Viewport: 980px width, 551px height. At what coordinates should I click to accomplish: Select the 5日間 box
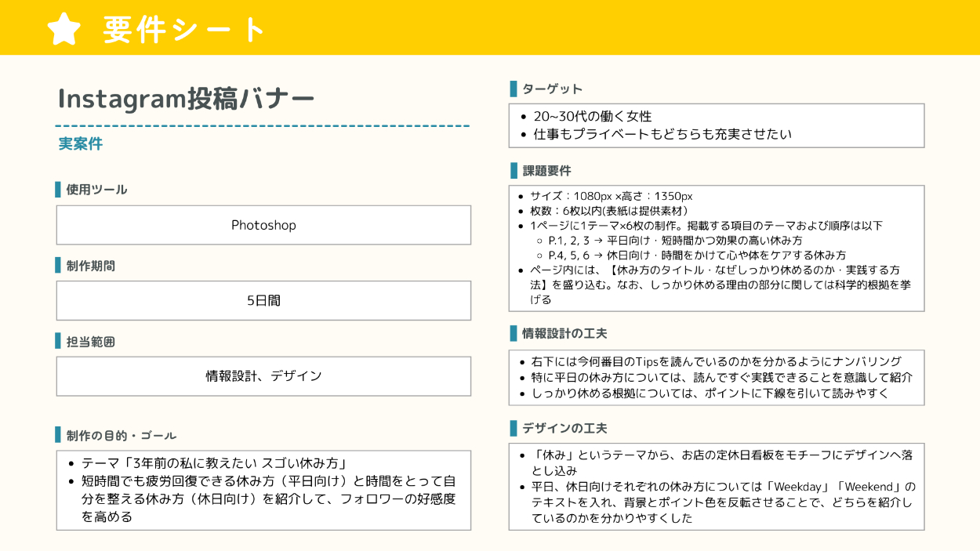263,300
